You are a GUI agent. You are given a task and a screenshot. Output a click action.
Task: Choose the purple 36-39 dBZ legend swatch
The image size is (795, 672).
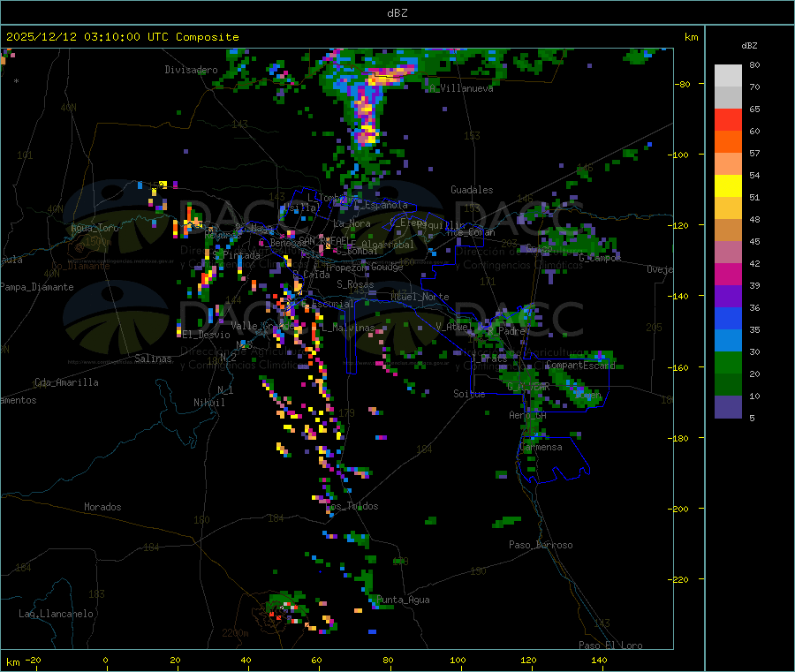[x=728, y=297]
